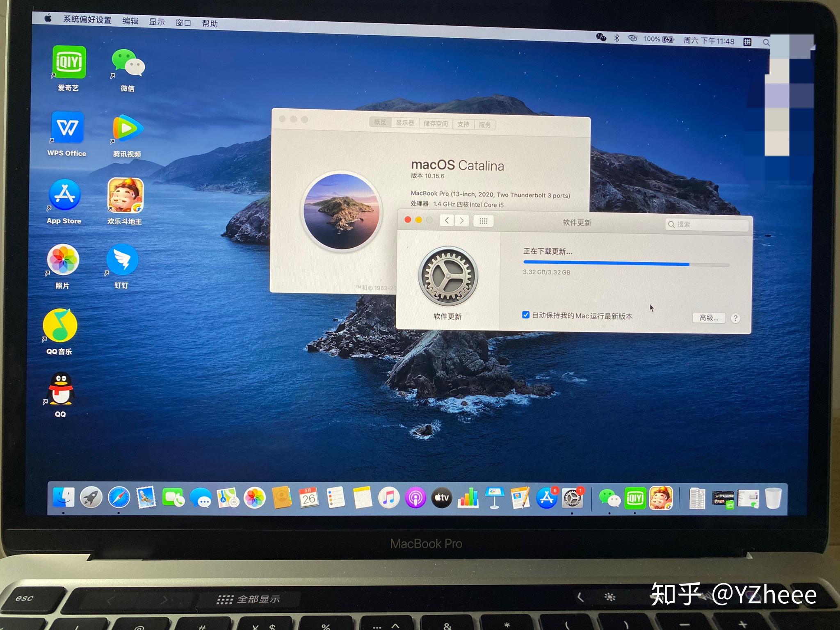Click WeChat icon in menu bar
The width and height of the screenshot is (840, 630).
(x=601, y=38)
